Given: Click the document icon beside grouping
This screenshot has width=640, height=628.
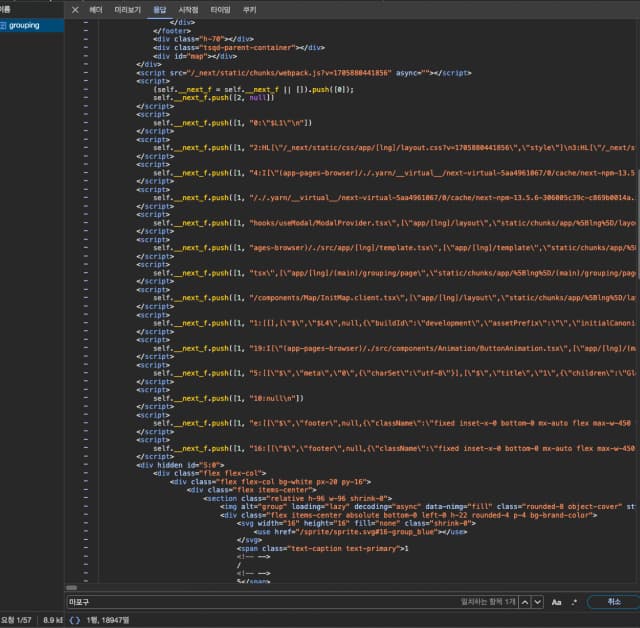Looking at the screenshot, I should coord(3,25).
